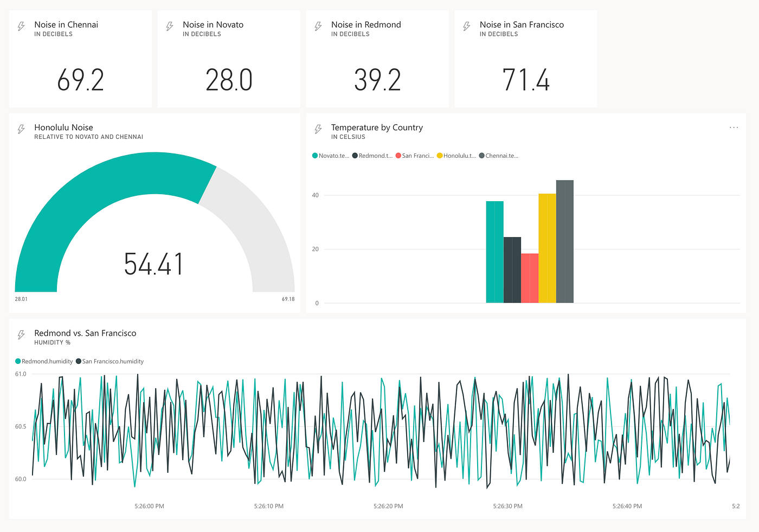Click the streaming icon on Noise in San Francisco tile
The image size is (759, 532).
point(466,25)
